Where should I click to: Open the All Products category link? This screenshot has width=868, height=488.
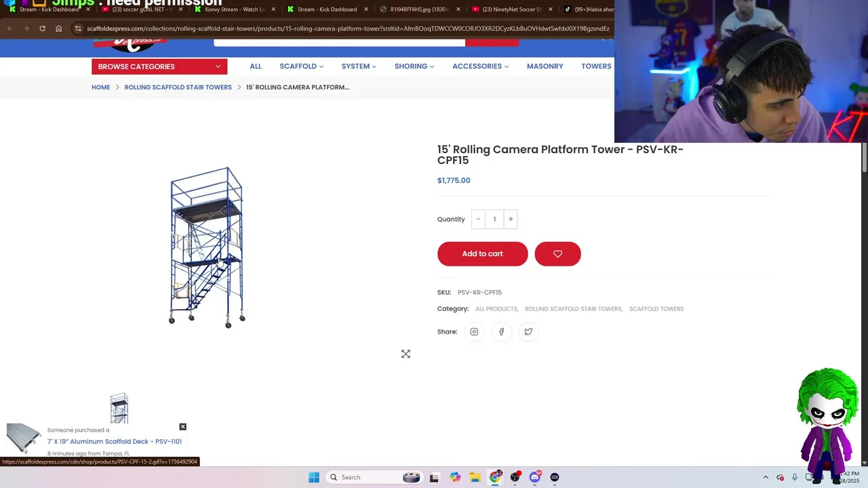point(496,309)
